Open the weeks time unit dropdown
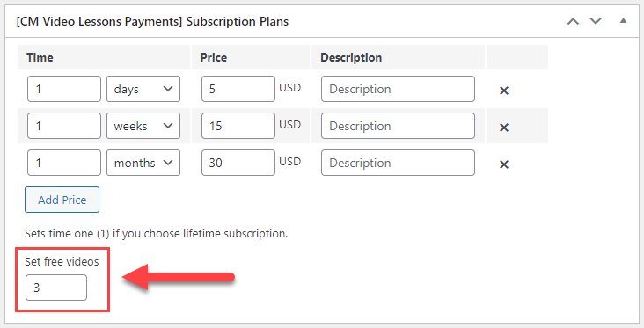 [143, 126]
